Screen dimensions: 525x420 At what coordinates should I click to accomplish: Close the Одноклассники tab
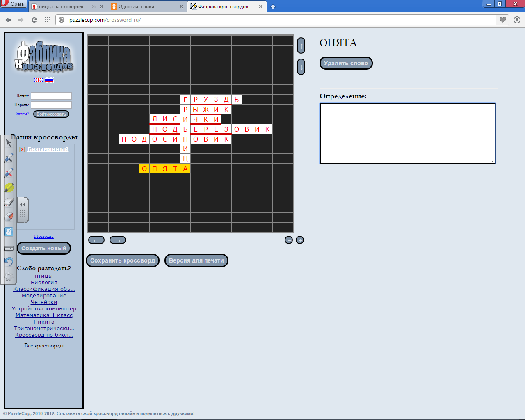click(x=182, y=7)
